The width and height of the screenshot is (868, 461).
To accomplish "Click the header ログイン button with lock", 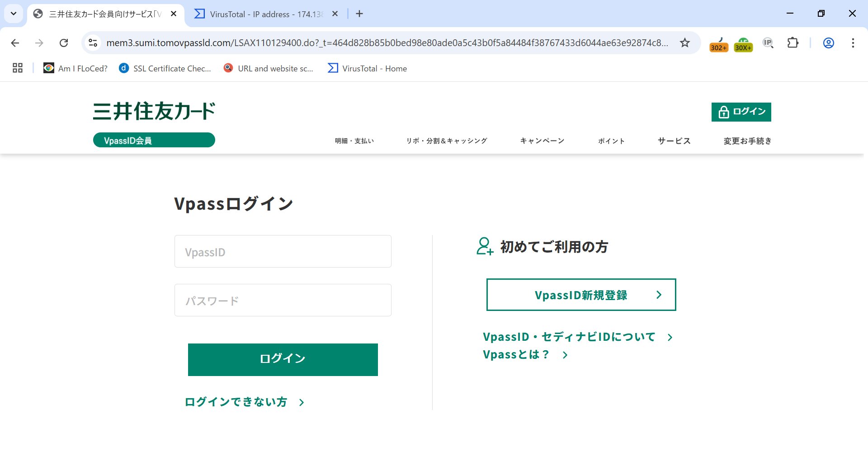I will [741, 112].
